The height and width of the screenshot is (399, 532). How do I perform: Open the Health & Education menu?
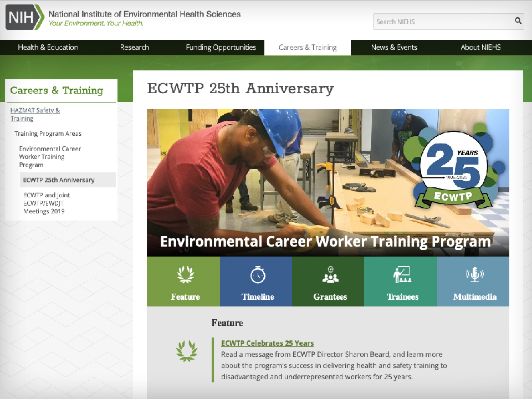48,48
